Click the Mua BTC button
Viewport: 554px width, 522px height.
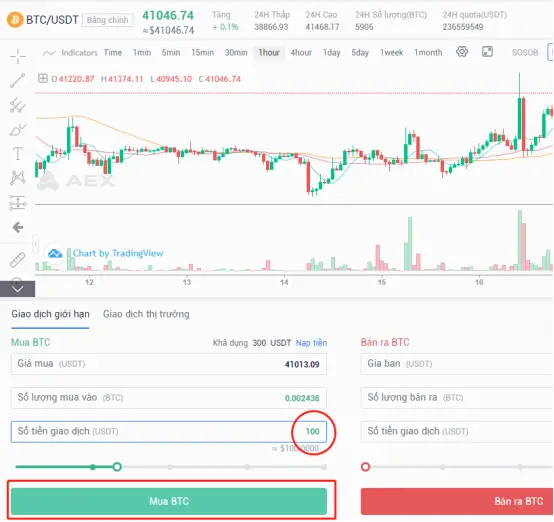click(169, 501)
